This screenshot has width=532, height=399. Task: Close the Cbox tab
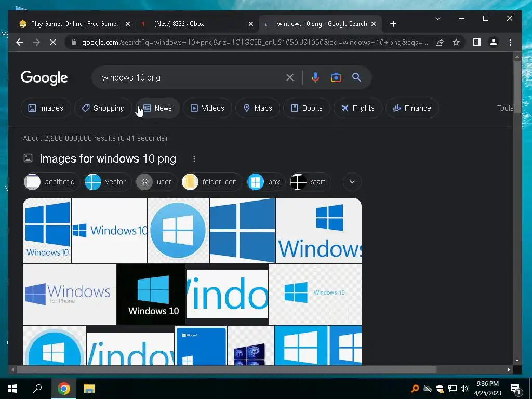pos(251,24)
